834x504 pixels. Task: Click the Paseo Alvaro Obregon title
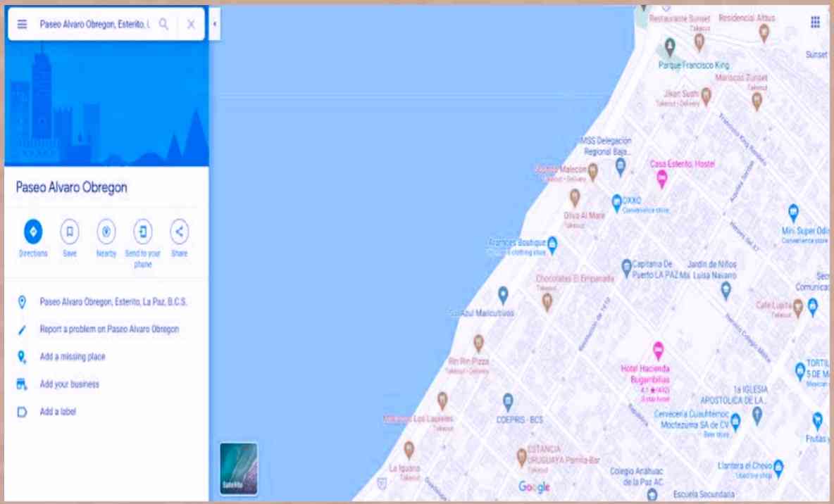point(71,187)
